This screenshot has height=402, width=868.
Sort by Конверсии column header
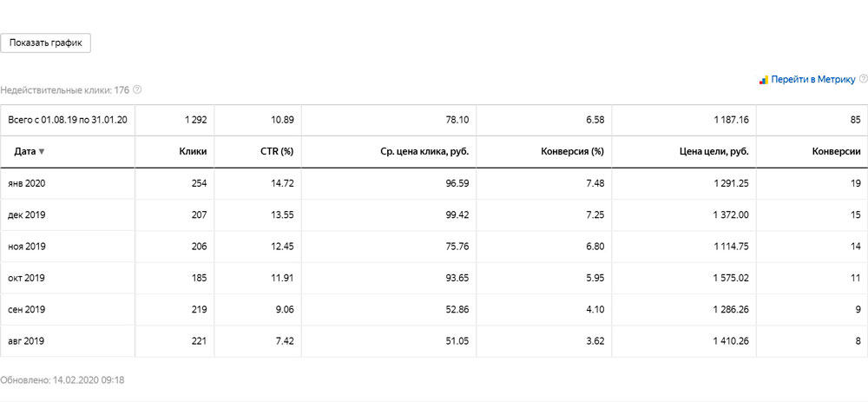[x=836, y=152]
